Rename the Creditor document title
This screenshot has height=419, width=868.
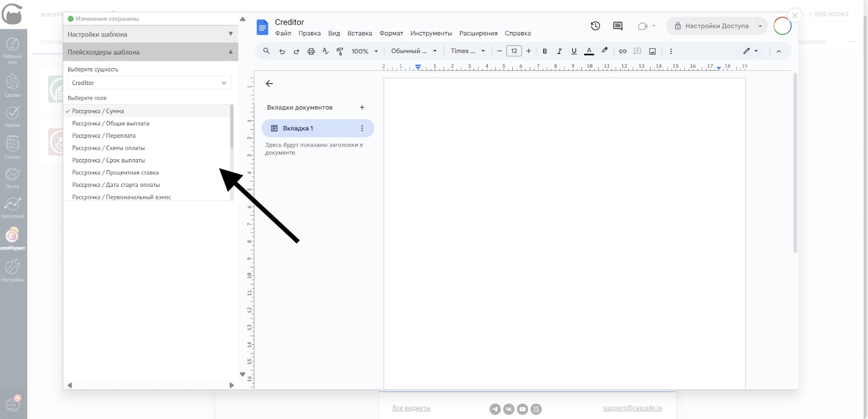(289, 22)
